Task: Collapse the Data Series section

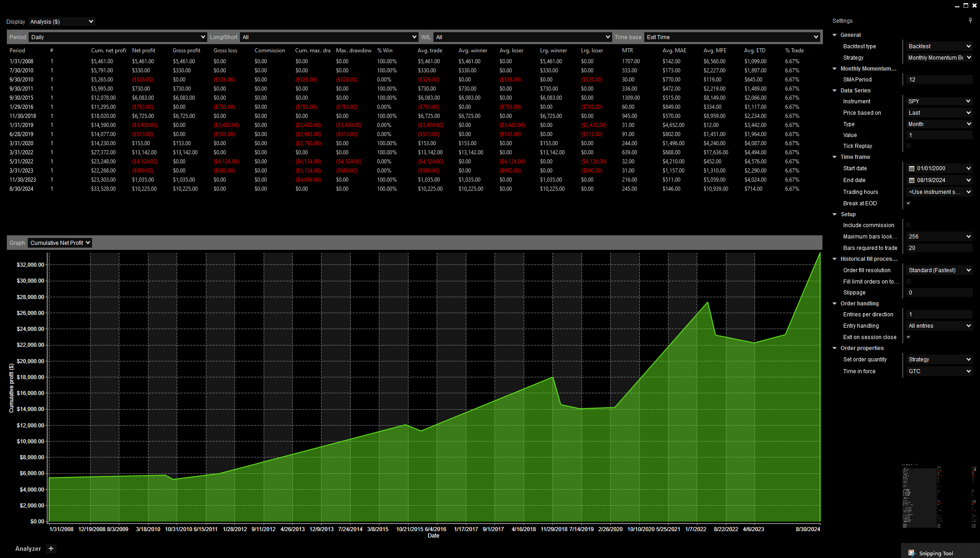Action: tap(835, 91)
